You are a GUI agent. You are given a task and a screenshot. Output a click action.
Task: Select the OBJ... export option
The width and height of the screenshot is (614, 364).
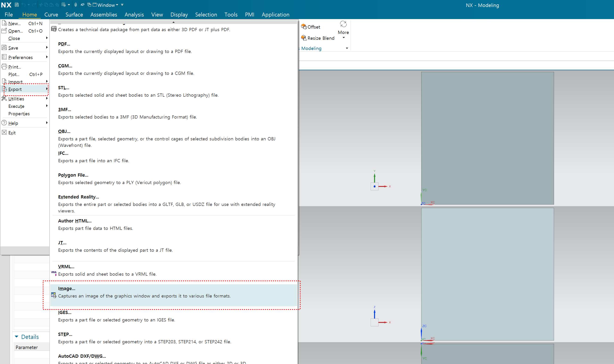[x=174, y=138]
